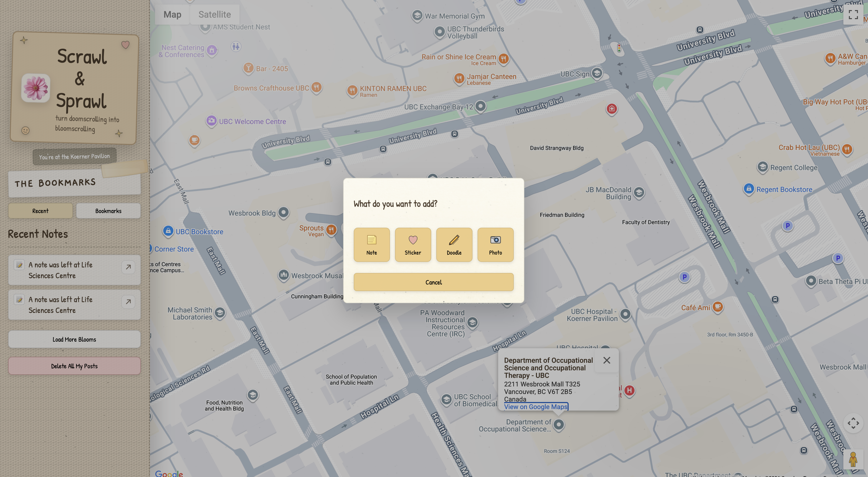Click Delete All My Posts

tap(74, 366)
